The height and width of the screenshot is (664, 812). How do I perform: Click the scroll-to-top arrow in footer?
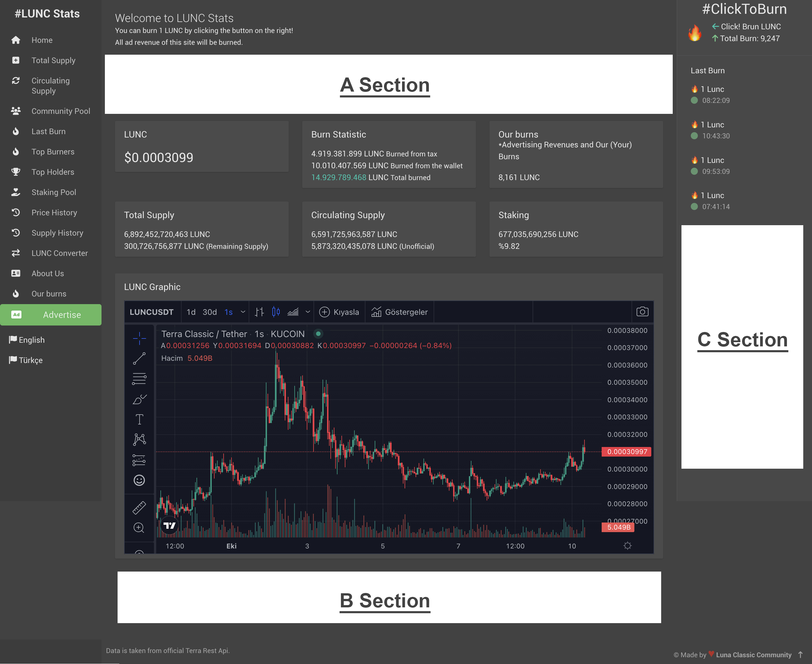click(800, 654)
